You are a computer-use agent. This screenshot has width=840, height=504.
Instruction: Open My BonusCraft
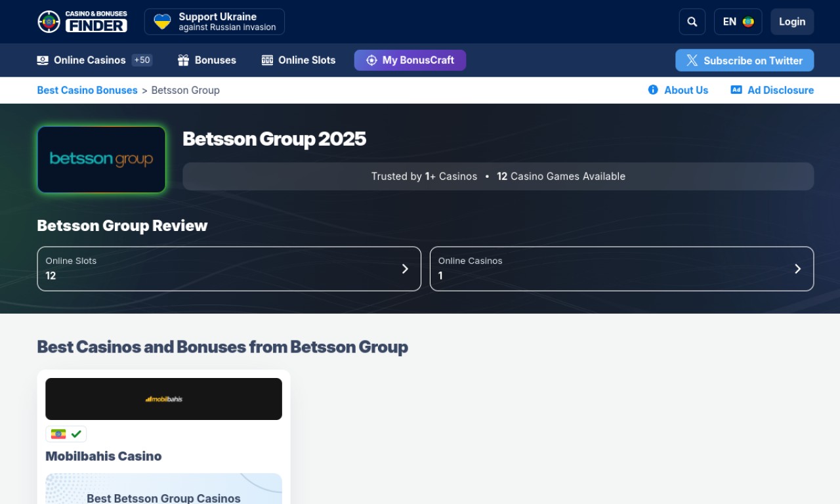pos(410,60)
